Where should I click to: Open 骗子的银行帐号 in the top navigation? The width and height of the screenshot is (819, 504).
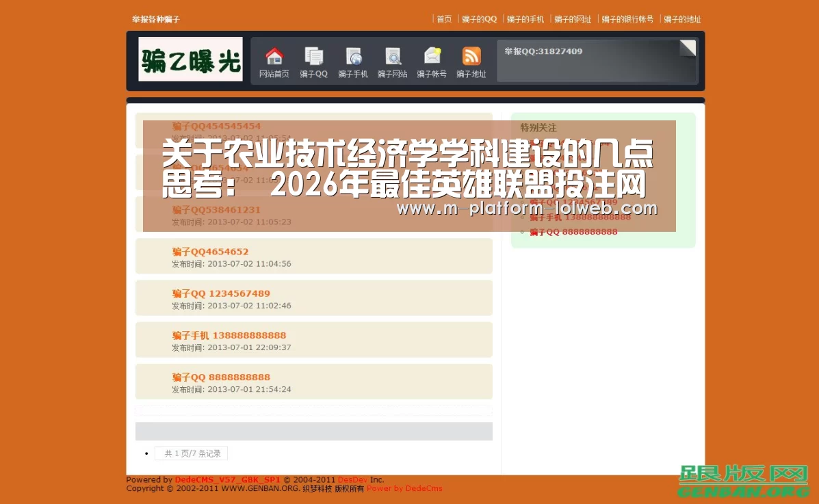(x=627, y=19)
